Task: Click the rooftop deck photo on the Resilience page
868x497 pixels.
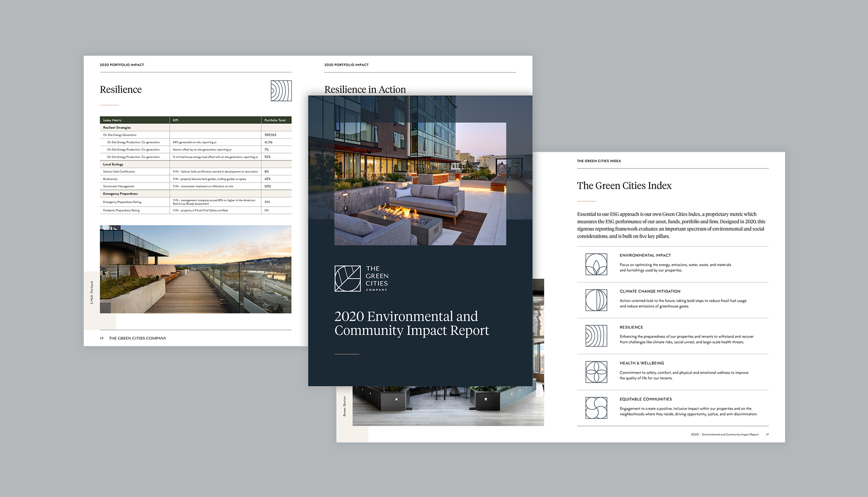Action: pos(195,269)
